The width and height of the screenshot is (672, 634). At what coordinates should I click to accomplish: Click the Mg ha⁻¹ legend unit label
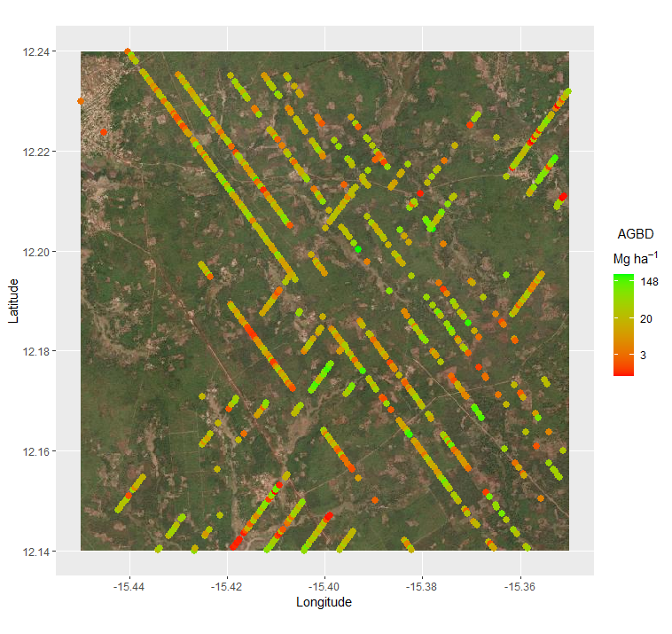coord(635,258)
